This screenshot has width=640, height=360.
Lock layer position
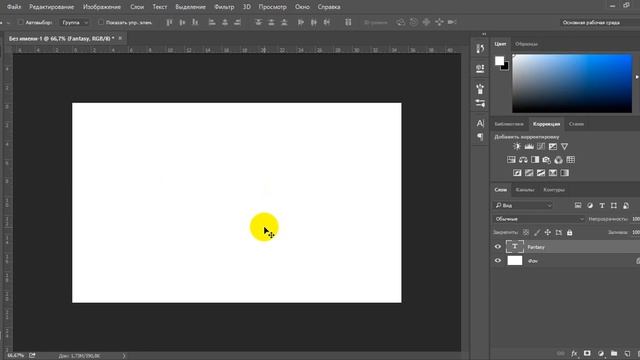[x=548, y=233]
